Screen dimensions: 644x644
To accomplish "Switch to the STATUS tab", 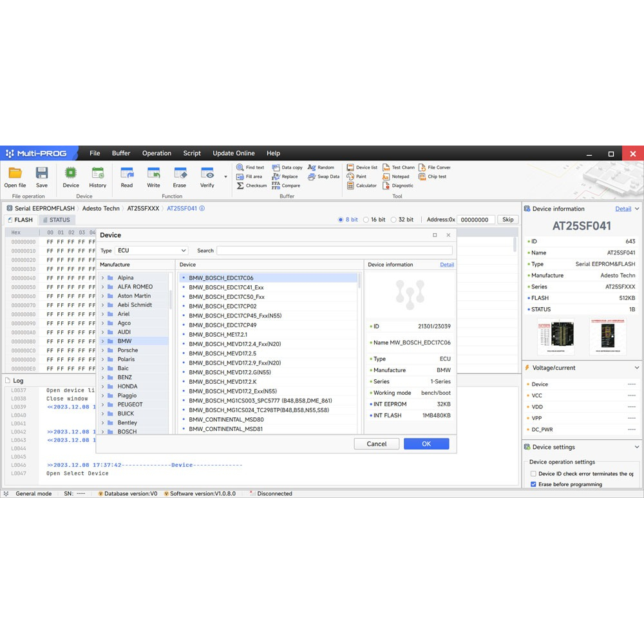I will coord(55,220).
